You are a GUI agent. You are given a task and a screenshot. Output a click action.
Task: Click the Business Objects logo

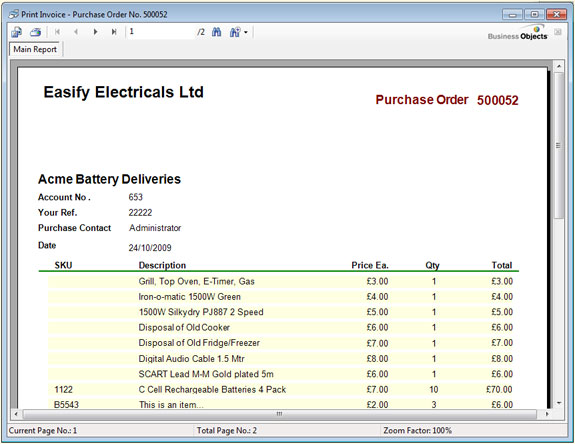[x=518, y=33]
